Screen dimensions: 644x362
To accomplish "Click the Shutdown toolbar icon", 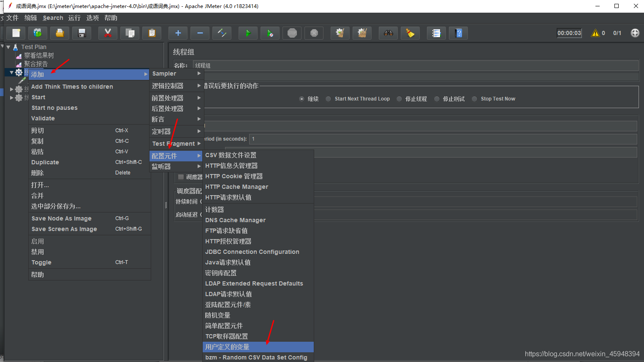I will [x=314, y=33].
